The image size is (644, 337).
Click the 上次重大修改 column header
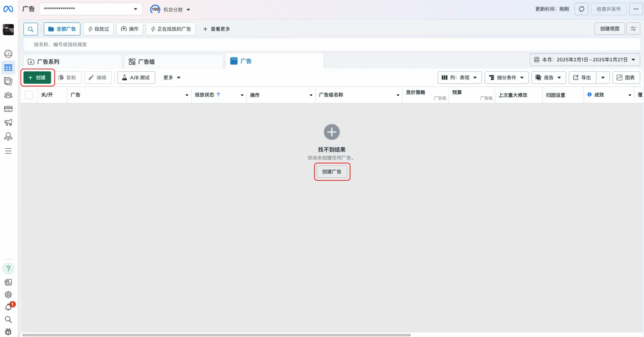tap(518, 95)
